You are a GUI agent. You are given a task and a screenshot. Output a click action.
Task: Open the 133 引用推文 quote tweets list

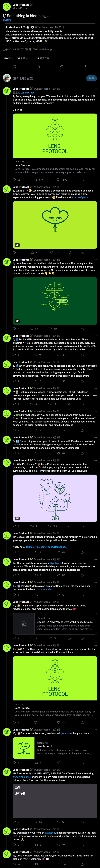23,58
